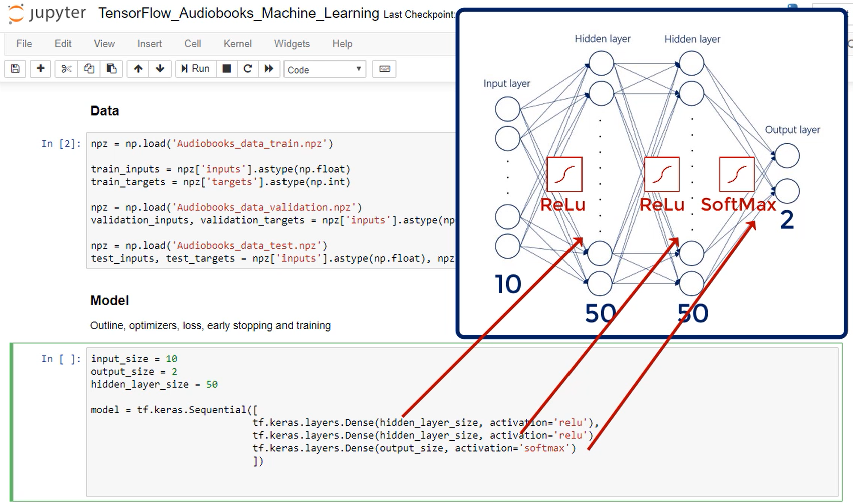Move selected cell up

(138, 69)
